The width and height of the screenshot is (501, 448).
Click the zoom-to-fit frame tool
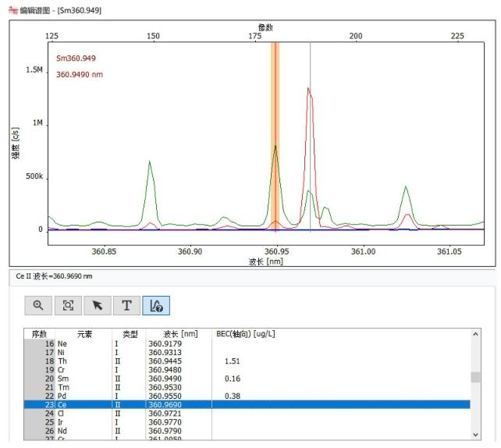(68, 305)
